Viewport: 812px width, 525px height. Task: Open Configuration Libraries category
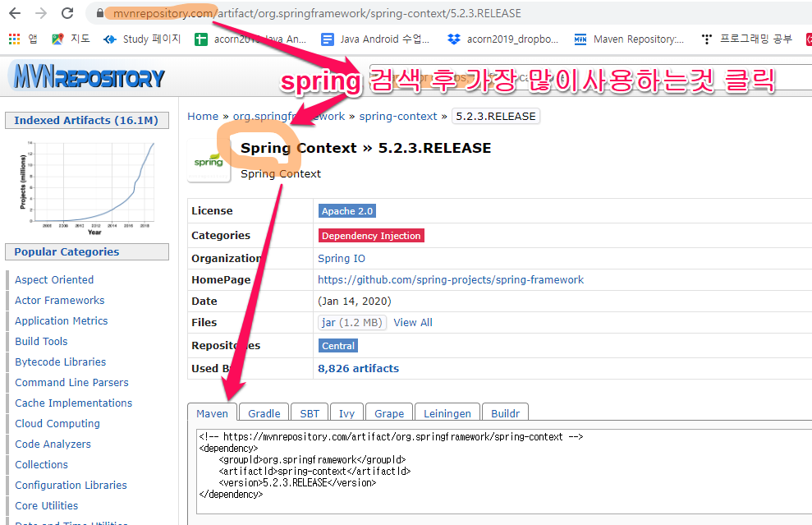[71, 485]
